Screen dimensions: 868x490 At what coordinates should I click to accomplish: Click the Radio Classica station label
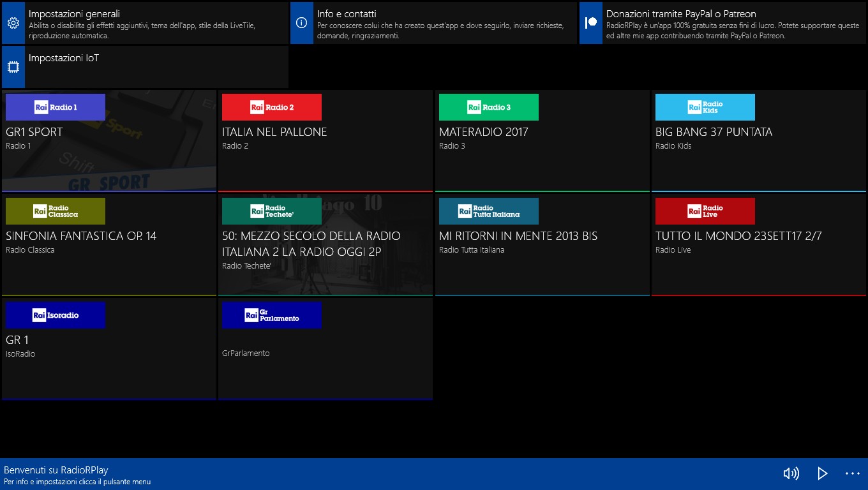[x=30, y=250]
